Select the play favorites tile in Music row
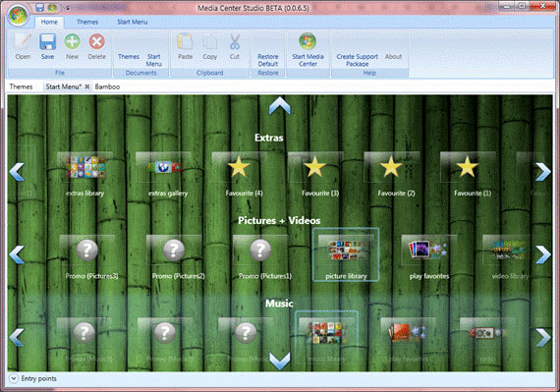This screenshot has height=392, width=560. pos(408,340)
